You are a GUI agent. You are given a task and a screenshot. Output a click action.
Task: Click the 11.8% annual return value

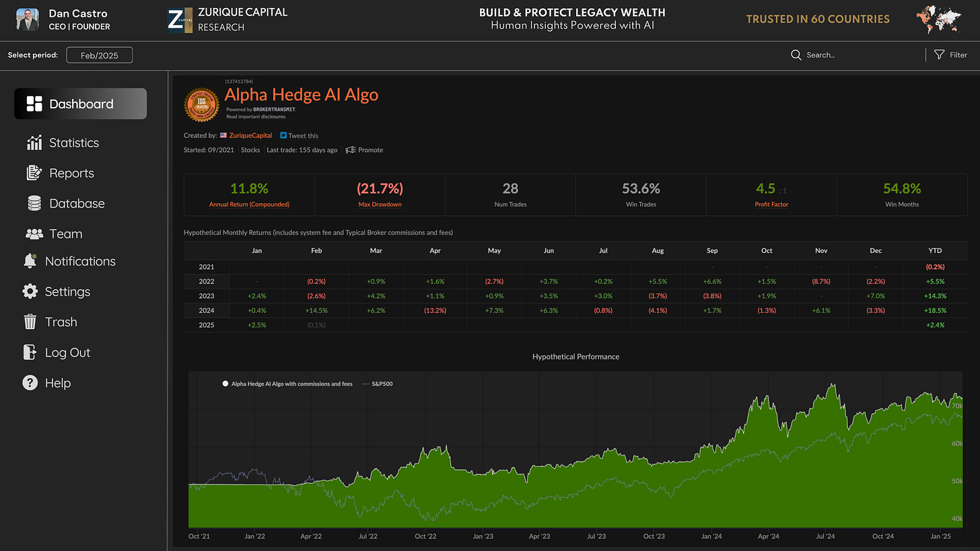tap(249, 189)
